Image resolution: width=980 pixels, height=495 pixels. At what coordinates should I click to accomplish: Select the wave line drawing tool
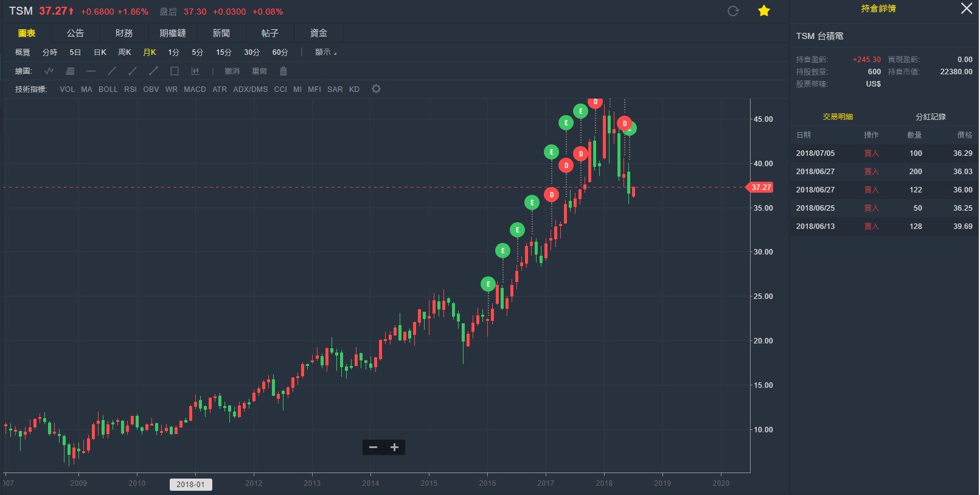49,71
